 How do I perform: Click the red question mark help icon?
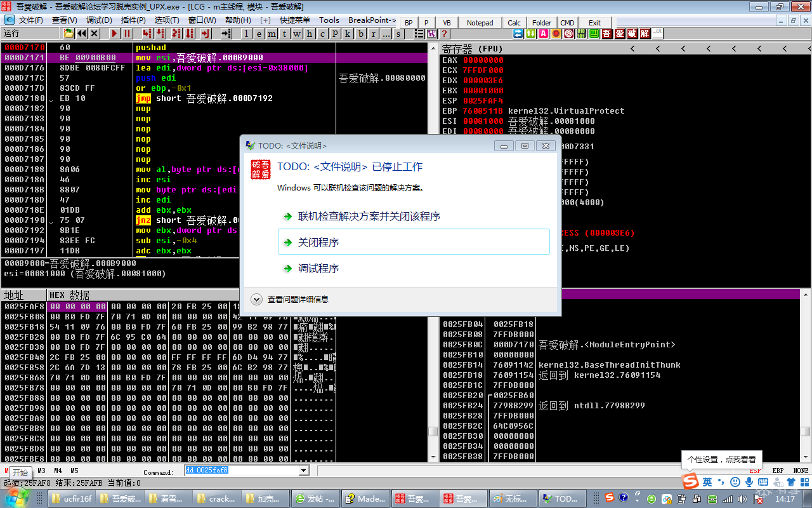[445, 34]
